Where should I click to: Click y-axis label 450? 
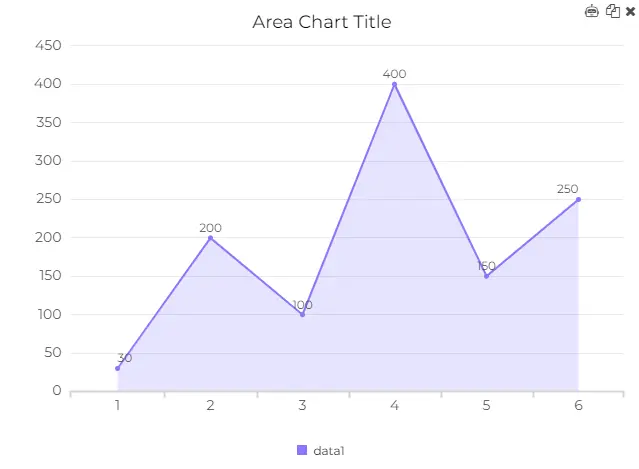48,45
